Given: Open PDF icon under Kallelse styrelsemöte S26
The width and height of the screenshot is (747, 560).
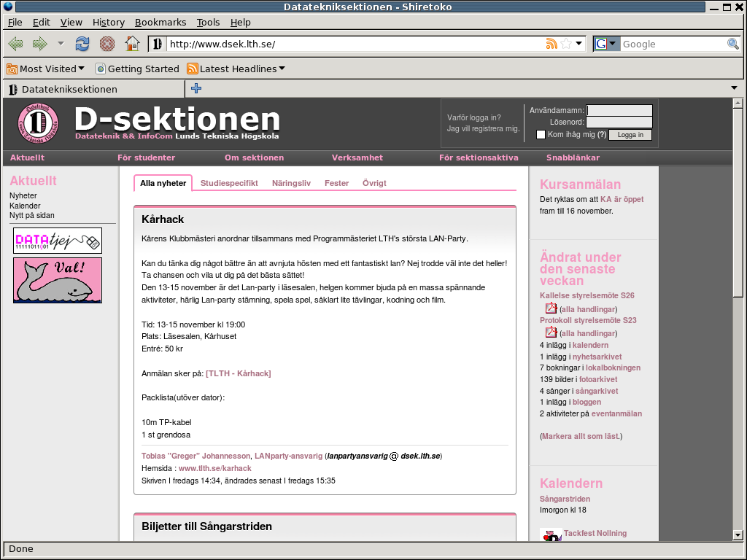Looking at the screenshot, I should (551, 308).
